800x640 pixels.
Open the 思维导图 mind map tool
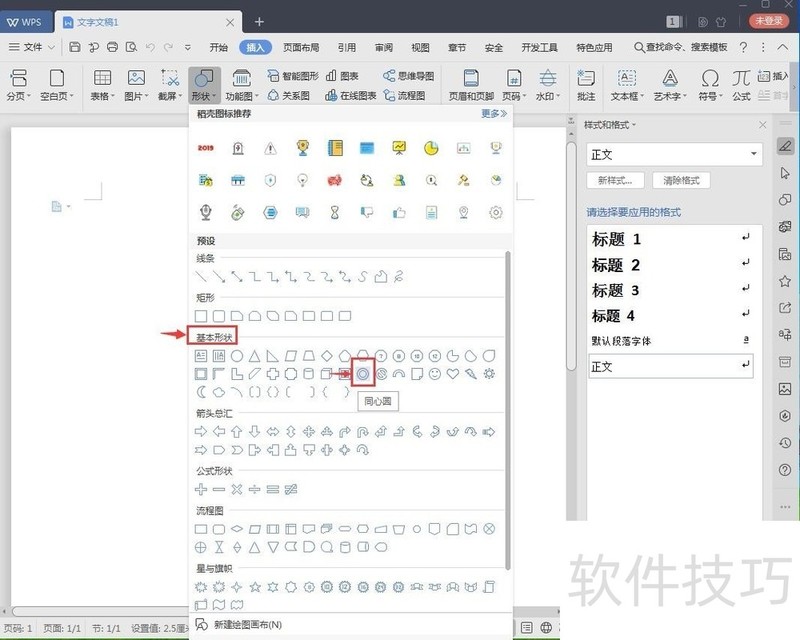[x=408, y=76]
